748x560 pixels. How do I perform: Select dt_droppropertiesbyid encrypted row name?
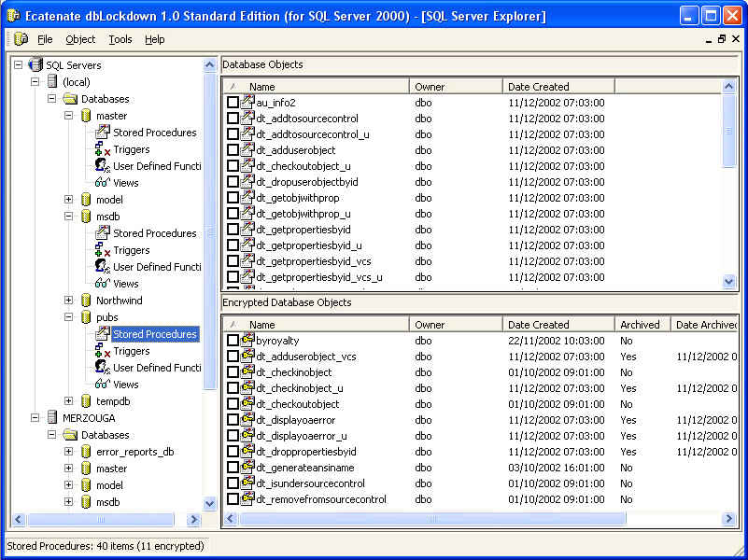pyautogui.click(x=306, y=452)
